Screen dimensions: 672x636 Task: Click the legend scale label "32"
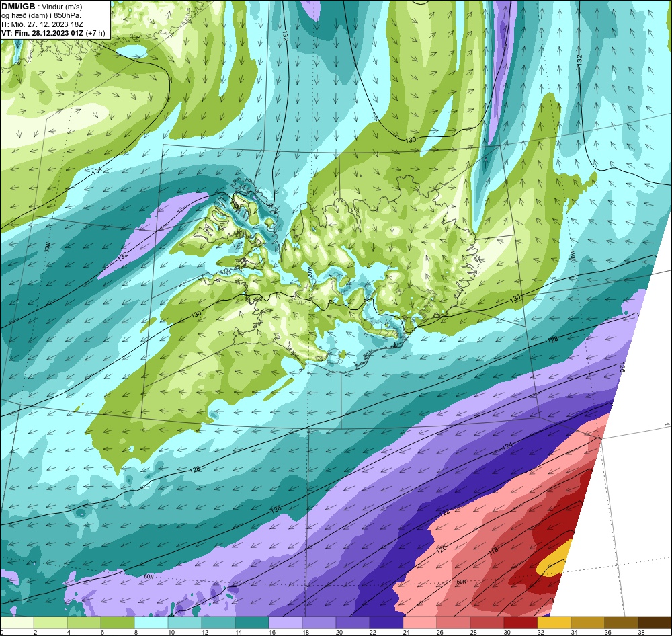(x=540, y=632)
